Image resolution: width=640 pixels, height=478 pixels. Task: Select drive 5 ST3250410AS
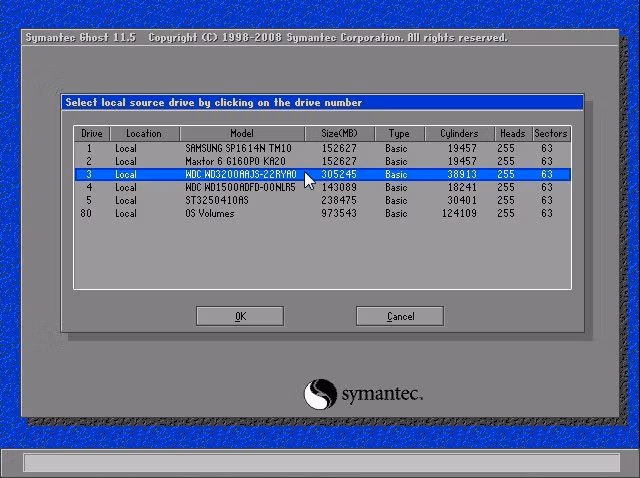[x=322, y=200]
